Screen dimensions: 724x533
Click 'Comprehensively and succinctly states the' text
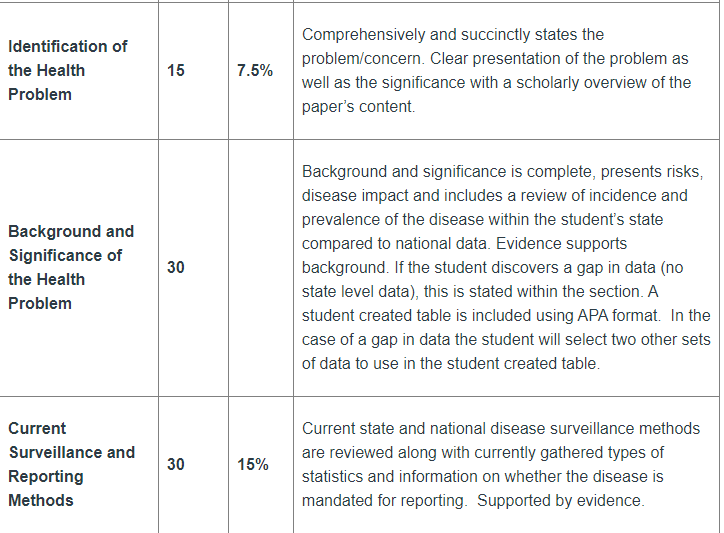pos(452,34)
